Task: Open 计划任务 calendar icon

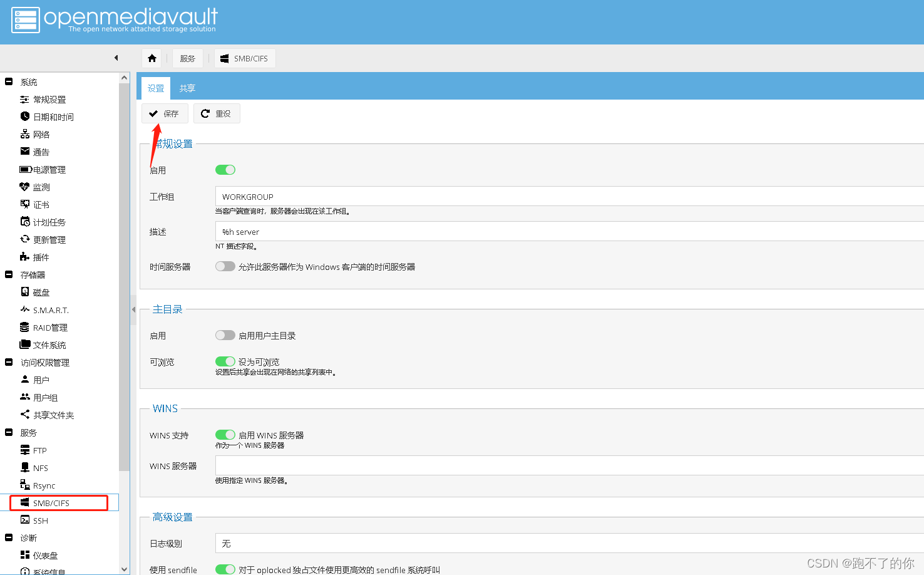Action: pyautogui.click(x=25, y=222)
